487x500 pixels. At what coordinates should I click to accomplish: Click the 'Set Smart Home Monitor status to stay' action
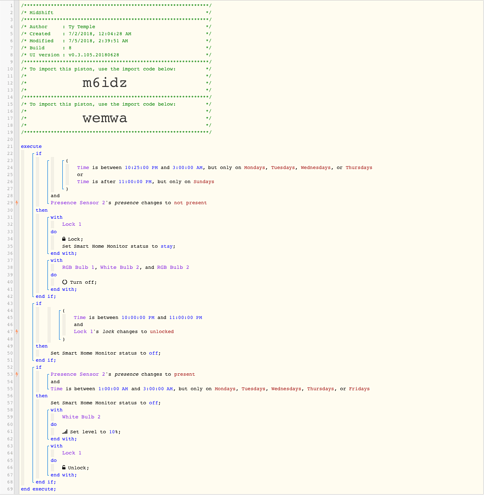[x=119, y=246]
